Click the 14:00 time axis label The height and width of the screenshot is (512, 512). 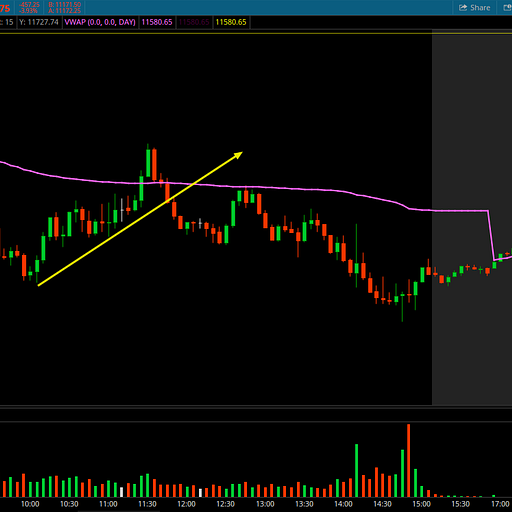pos(343,504)
